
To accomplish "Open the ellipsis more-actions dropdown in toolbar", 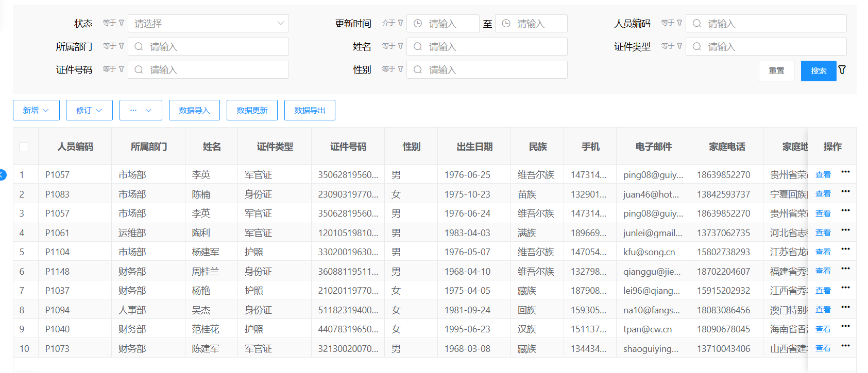I will (x=141, y=110).
